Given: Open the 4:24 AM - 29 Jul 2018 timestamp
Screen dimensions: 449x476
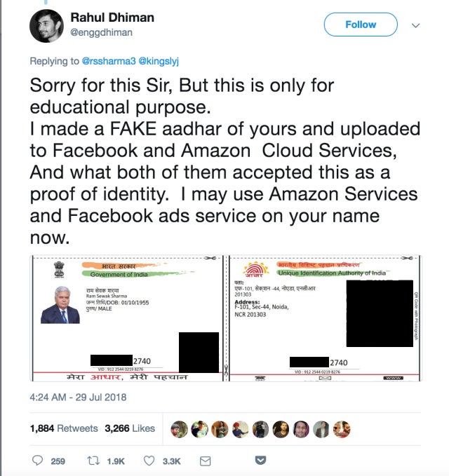Looking at the screenshot, I should pos(78,397).
